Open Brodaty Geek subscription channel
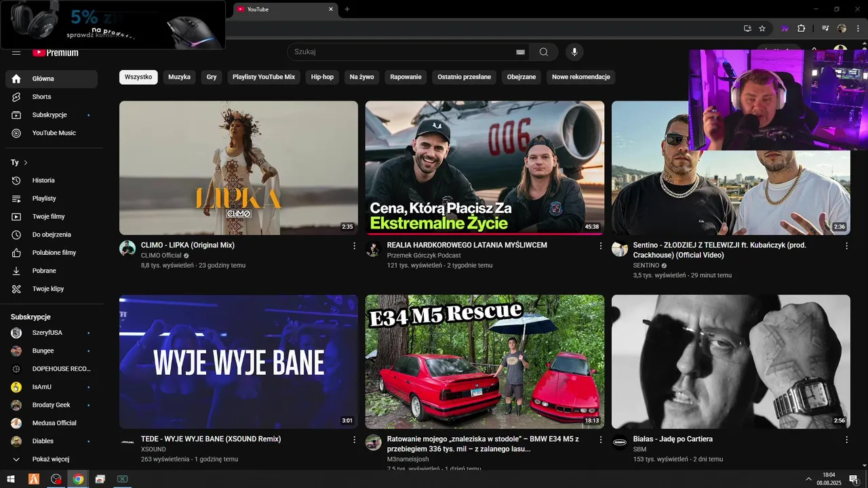868x488 pixels. coord(52,405)
